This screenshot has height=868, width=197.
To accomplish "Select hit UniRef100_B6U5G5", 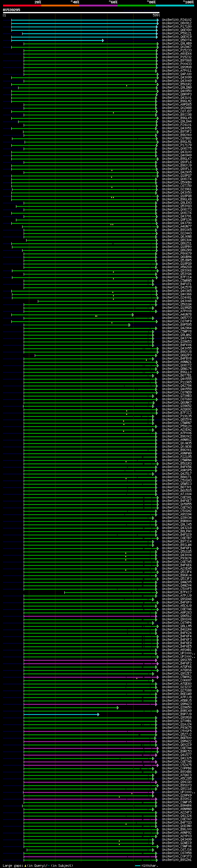I will (x=177, y=491).
